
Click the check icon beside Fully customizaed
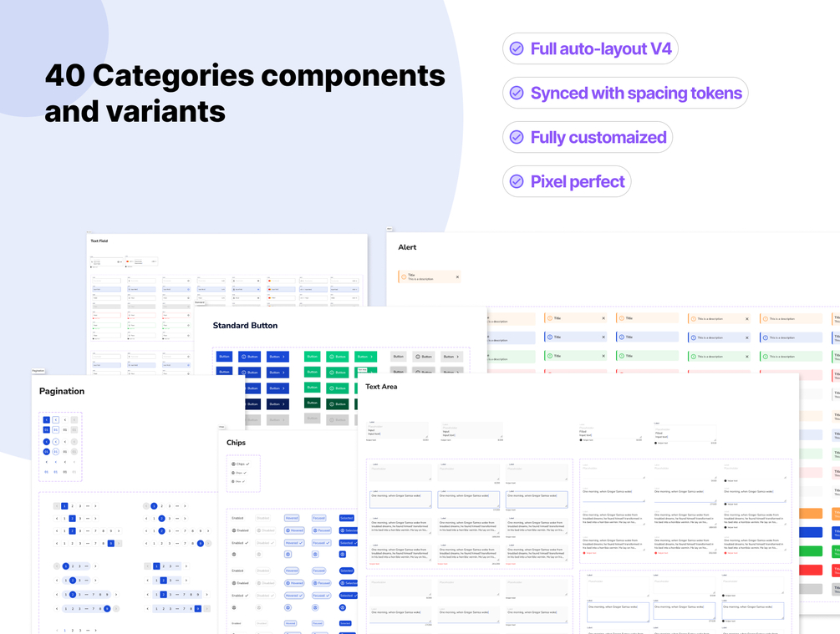click(x=517, y=138)
